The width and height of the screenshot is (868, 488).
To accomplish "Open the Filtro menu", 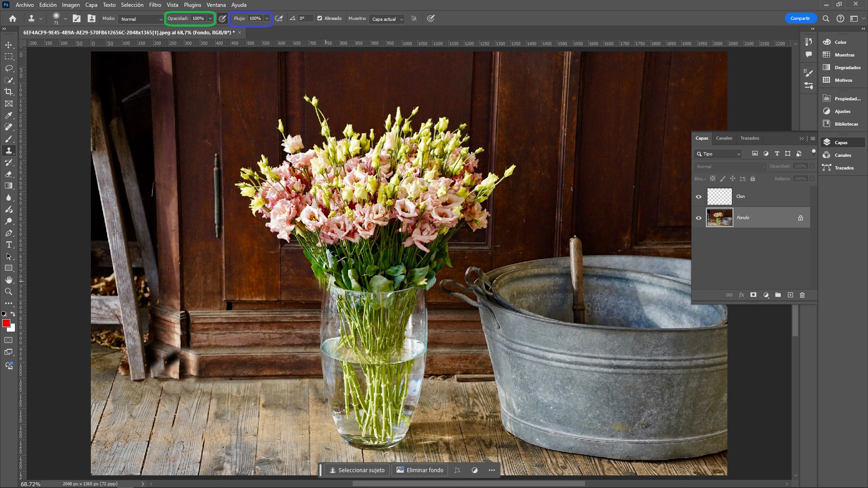I will click(x=155, y=5).
